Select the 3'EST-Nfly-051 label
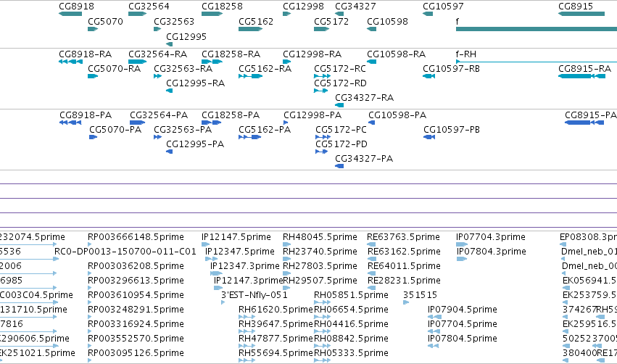The image size is (617, 364). [254, 294]
